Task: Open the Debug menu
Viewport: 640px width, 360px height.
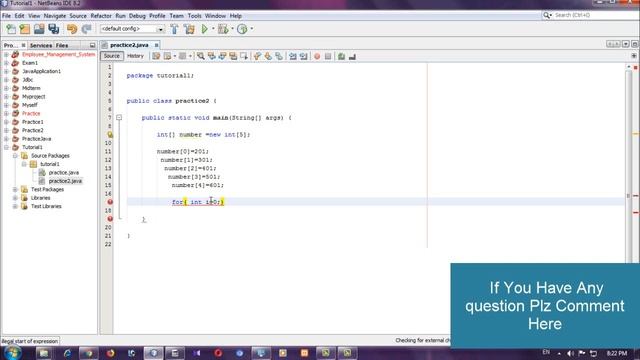Action: tap(137, 16)
